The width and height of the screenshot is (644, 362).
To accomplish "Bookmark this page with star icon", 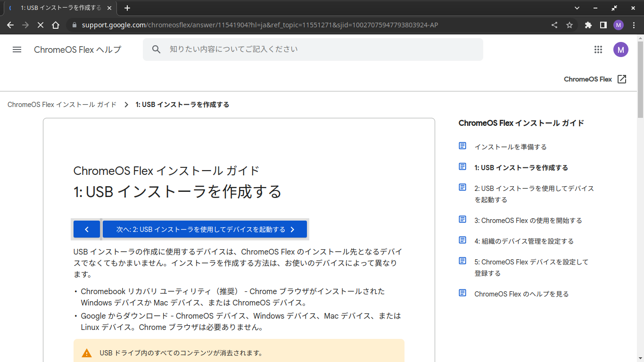I will [570, 25].
